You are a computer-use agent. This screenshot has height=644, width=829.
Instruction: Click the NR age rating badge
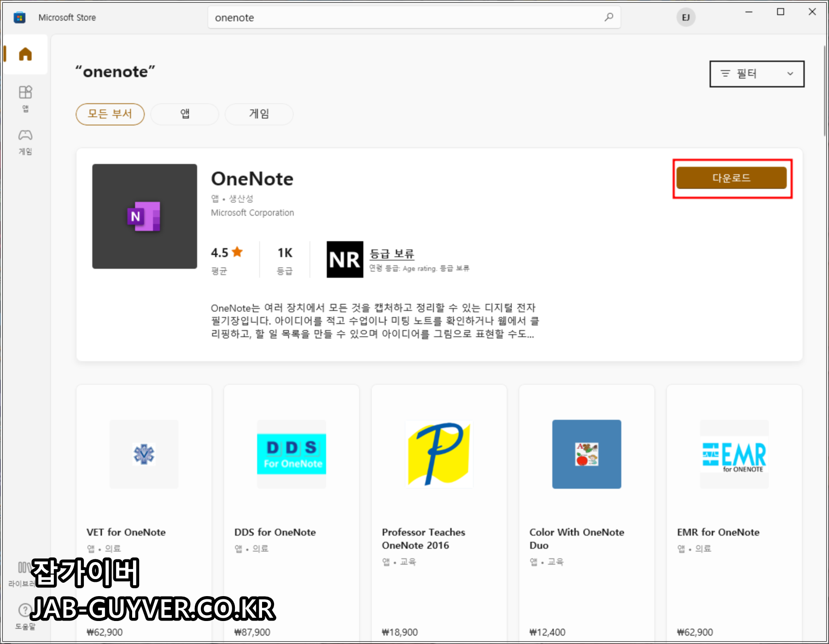(345, 260)
